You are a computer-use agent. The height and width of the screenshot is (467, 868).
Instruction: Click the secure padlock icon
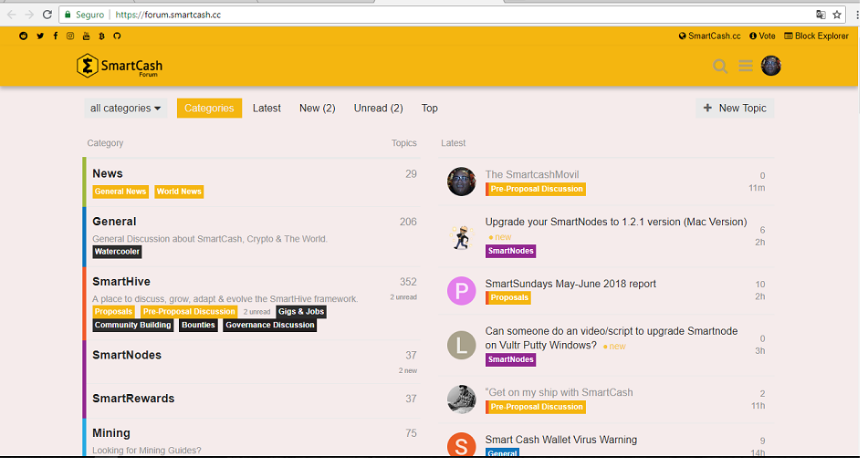pyautogui.click(x=68, y=15)
